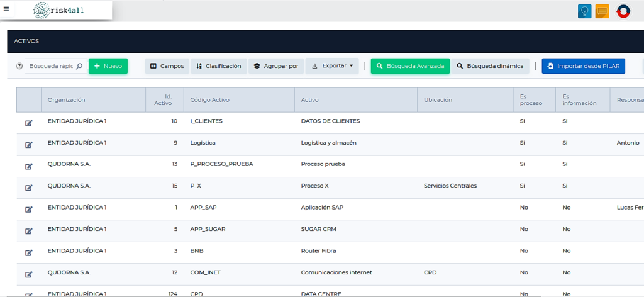Click the P_PROCESO_PRUEBA code cell
Viewport: 644px width, 297px height.
(221, 164)
